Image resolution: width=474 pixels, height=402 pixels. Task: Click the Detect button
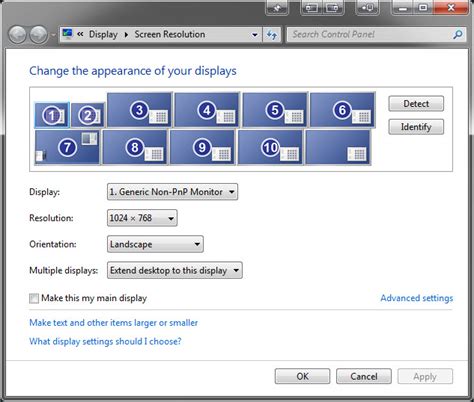pyautogui.click(x=416, y=104)
